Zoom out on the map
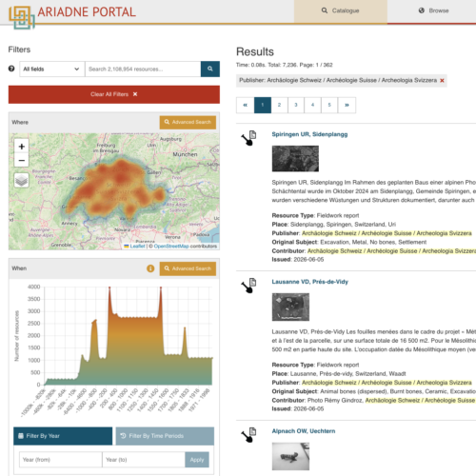The height and width of the screenshot is (476, 476). point(22,160)
